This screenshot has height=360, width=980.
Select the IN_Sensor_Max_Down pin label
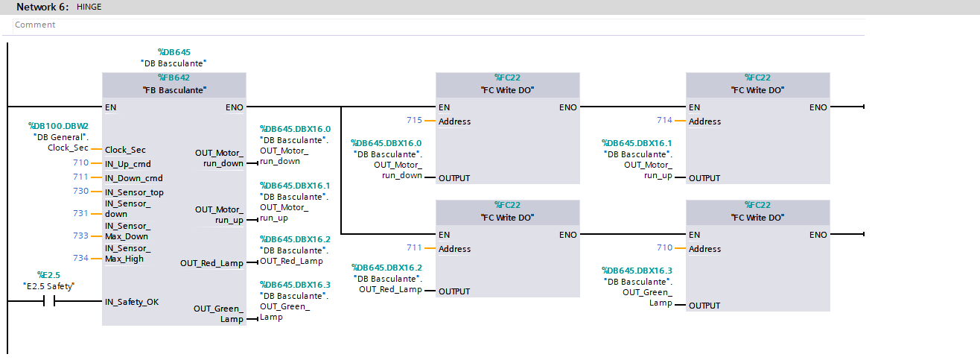(128, 231)
